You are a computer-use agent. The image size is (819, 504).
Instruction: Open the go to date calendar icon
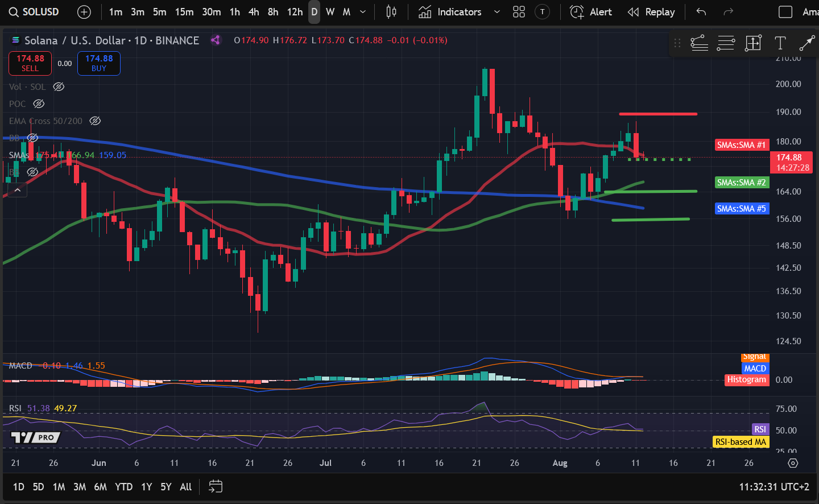[x=216, y=486]
